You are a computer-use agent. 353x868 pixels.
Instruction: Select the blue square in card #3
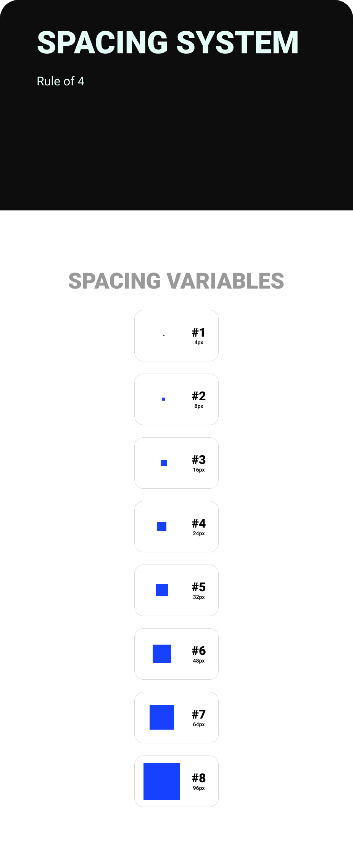click(164, 463)
